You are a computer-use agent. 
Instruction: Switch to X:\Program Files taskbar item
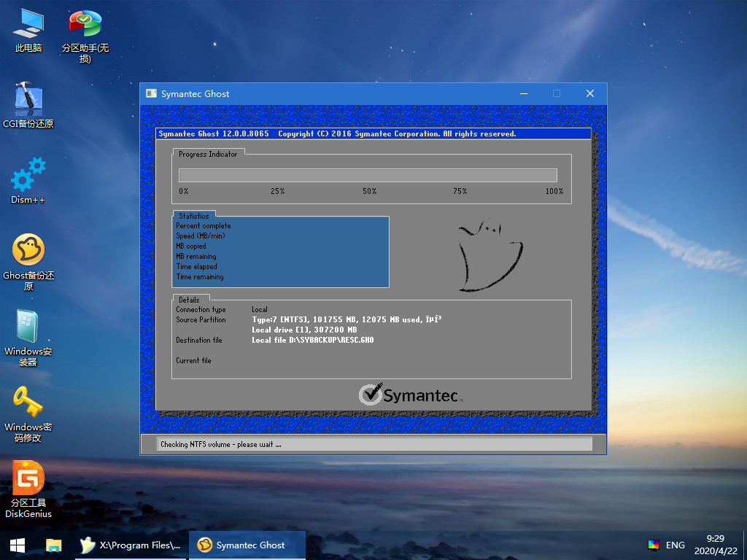click(131, 545)
